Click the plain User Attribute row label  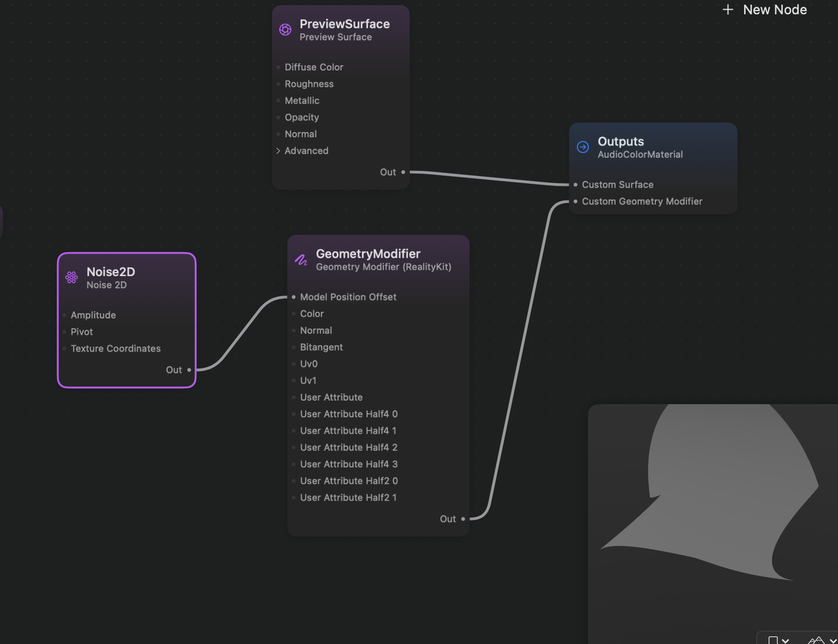331,398
